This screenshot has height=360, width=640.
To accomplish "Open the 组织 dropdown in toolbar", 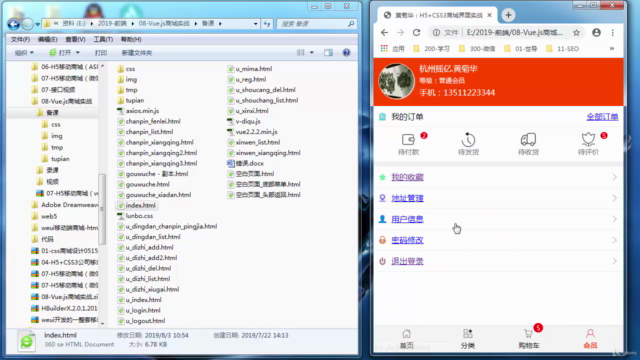I will 24,53.
